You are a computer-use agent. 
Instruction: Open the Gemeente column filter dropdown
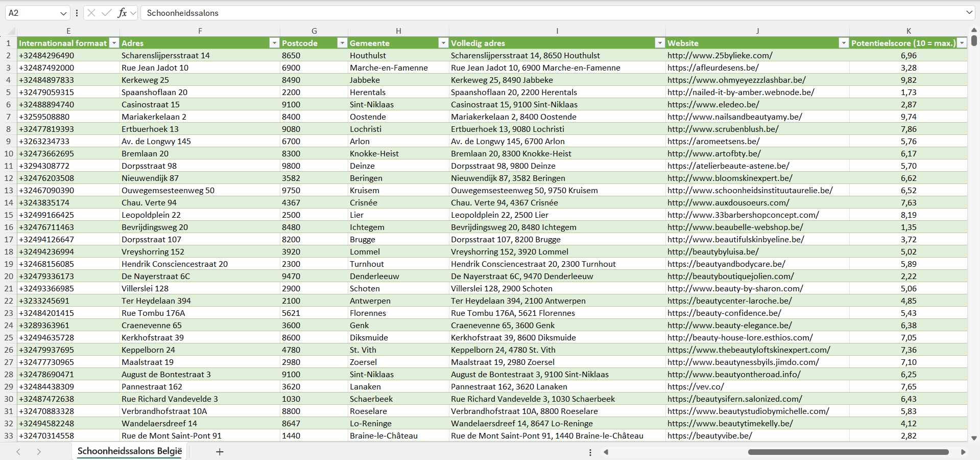[x=443, y=43]
